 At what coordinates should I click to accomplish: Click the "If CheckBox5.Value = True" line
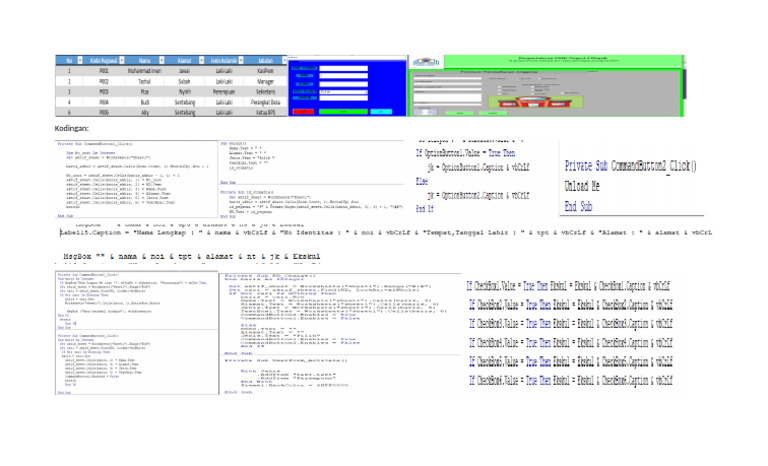point(571,362)
